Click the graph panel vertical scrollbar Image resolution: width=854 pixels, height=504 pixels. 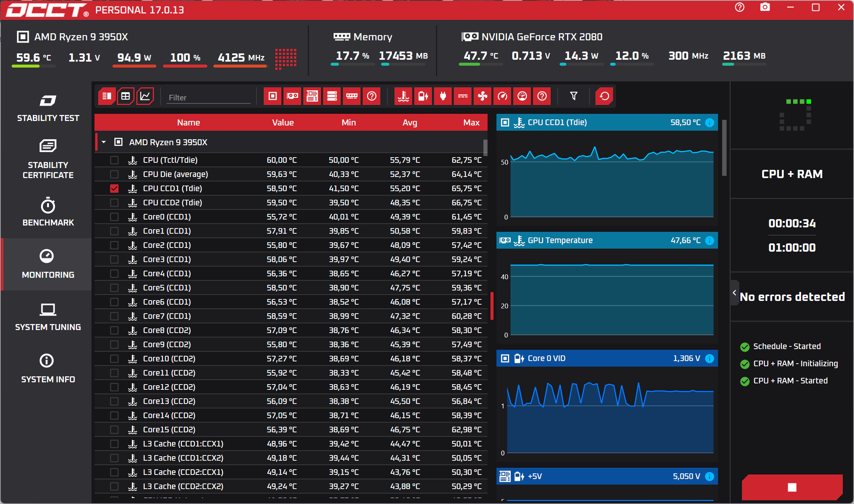tap(724, 148)
